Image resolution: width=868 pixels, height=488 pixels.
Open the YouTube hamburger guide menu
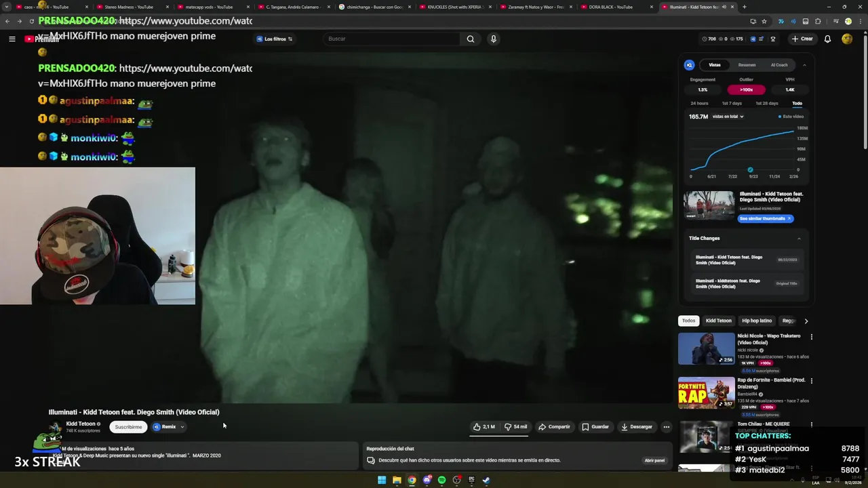[x=12, y=39]
